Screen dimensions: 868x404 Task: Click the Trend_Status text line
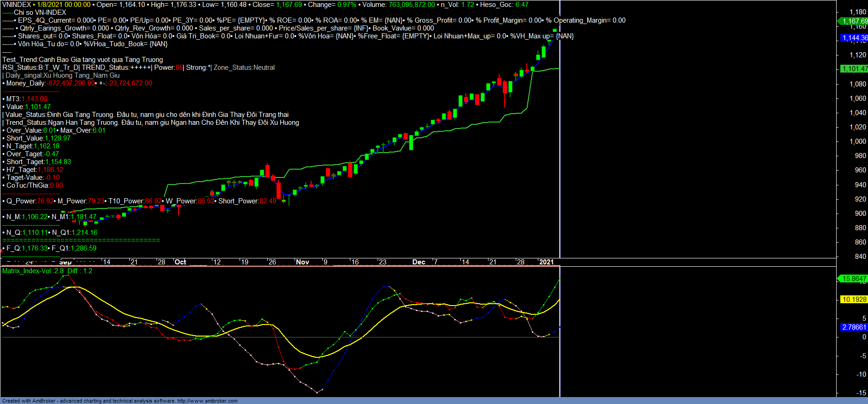(x=152, y=122)
